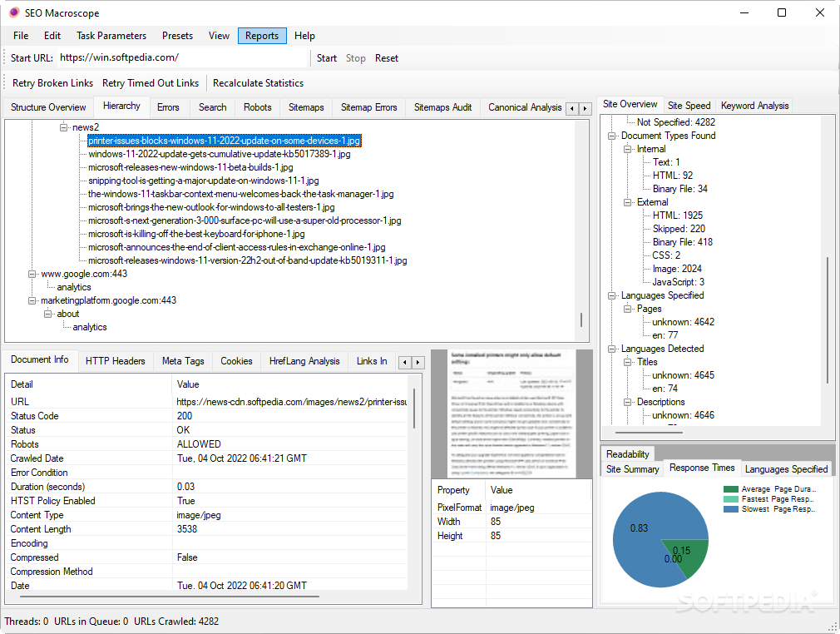Click Slowest Page Response legend swatch
840x634 pixels.
(x=731, y=509)
